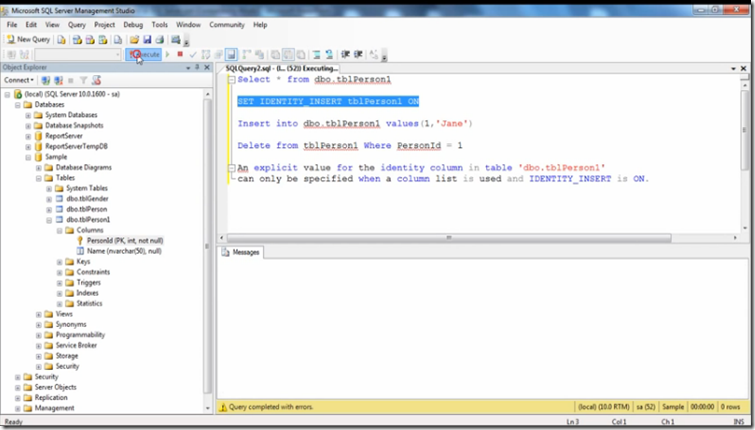Parse the query with the checkmark icon
The width and height of the screenshot is (755, 430).
point(193,54)
